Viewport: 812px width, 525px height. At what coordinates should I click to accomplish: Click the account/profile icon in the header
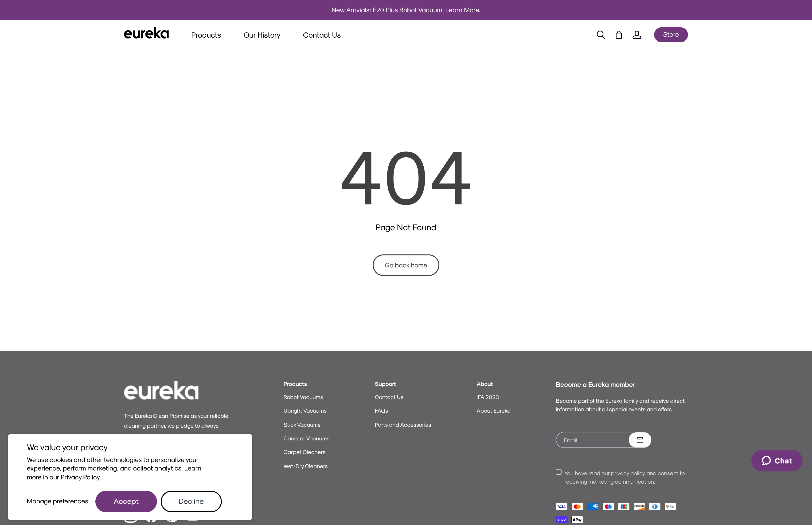636,35
